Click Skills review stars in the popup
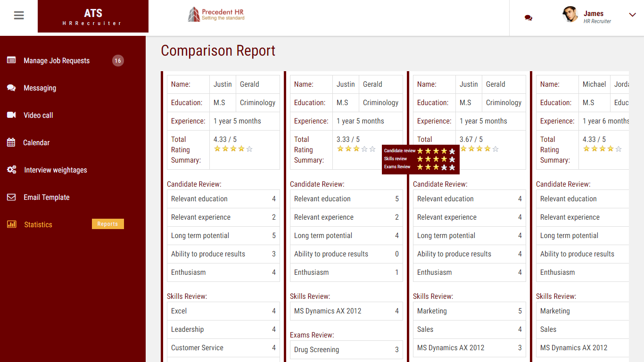The width and height of the screenshot is (644, 362). (x=436, y=159)
